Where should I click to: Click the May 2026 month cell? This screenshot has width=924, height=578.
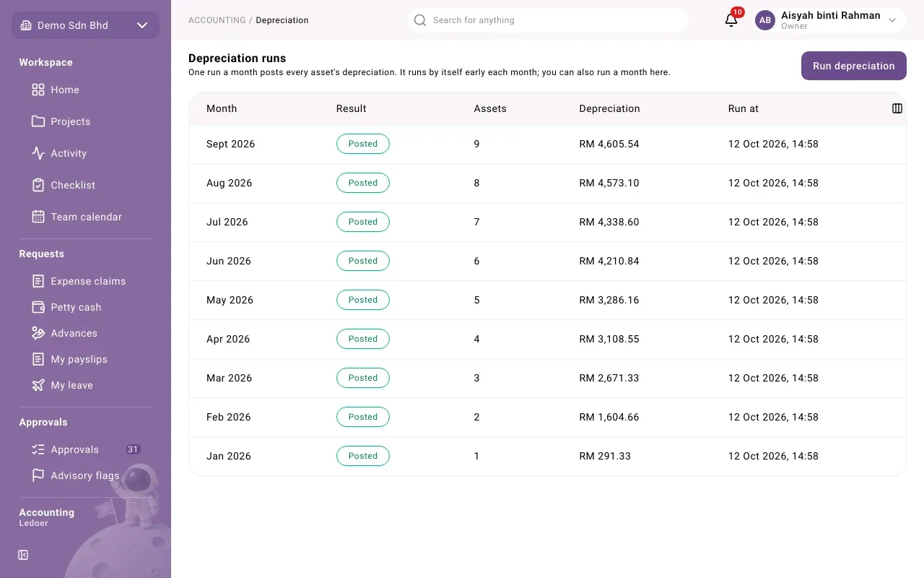[230, 300]
